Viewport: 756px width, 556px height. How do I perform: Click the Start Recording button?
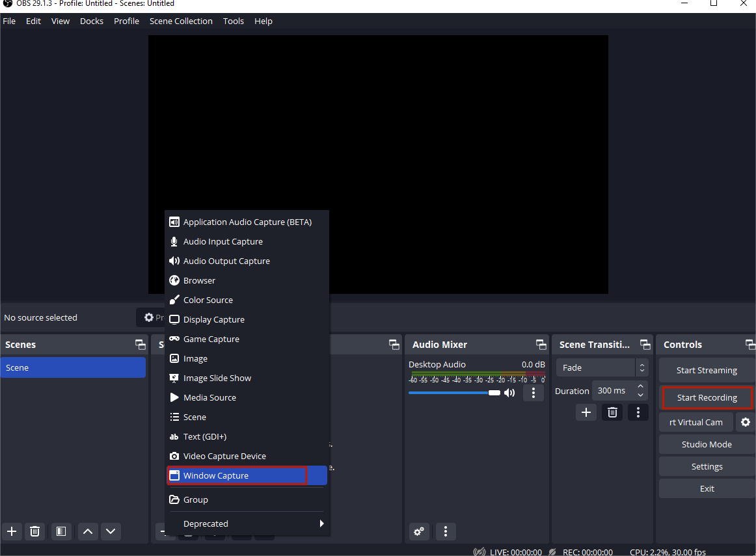point(707,397)
